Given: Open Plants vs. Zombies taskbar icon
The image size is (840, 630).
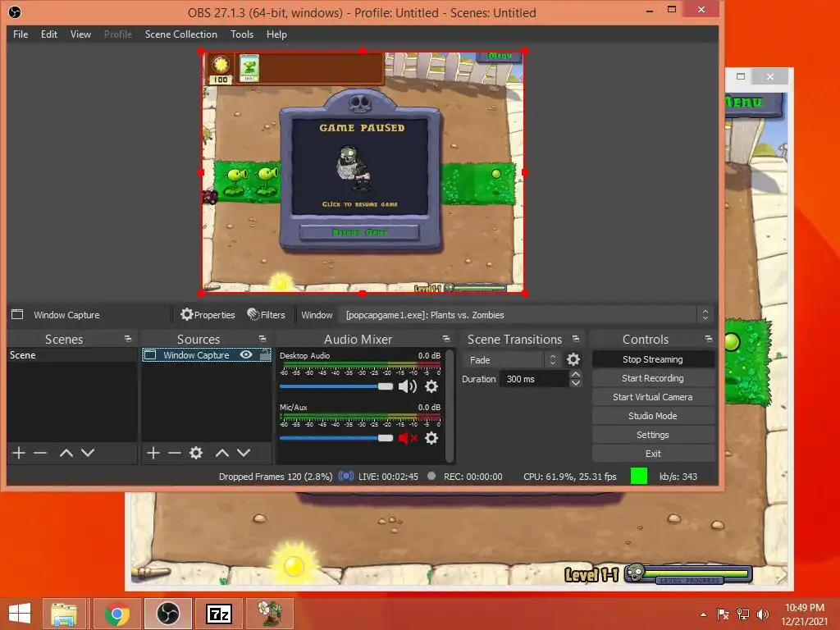Looking at the screenshot, I should (x=270, y=614).
